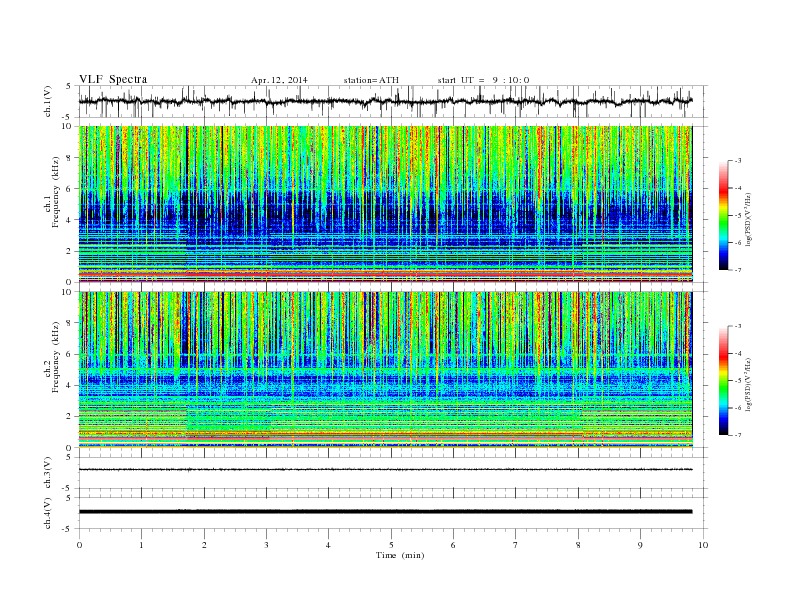Click the "-7" tick on lower colorbar
This screenshot has height=612, width=792.
[738, 435]
